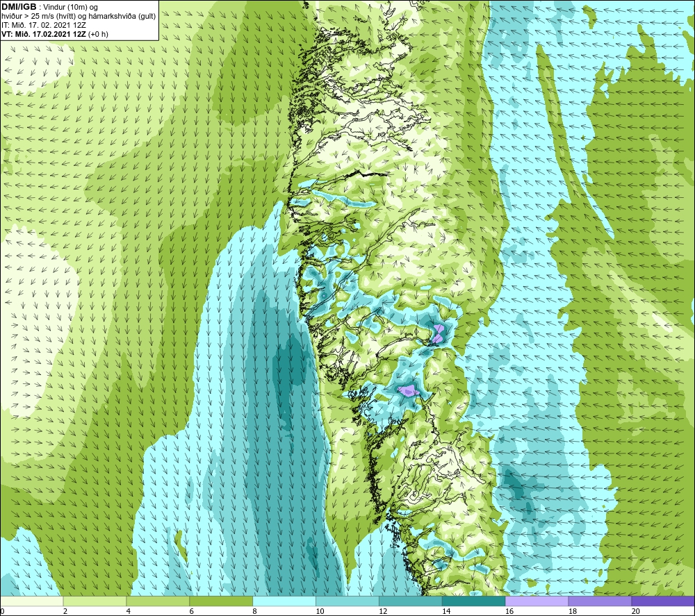Image resolution: width=695 pixels, height=616 pixels.
Task: Click the '14' scale label
Action: point(446,611)
